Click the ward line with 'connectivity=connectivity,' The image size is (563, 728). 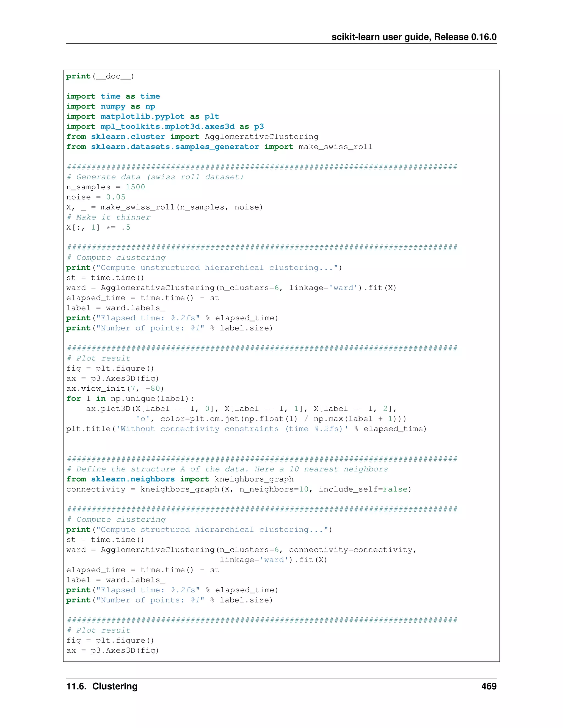[241, 550]
